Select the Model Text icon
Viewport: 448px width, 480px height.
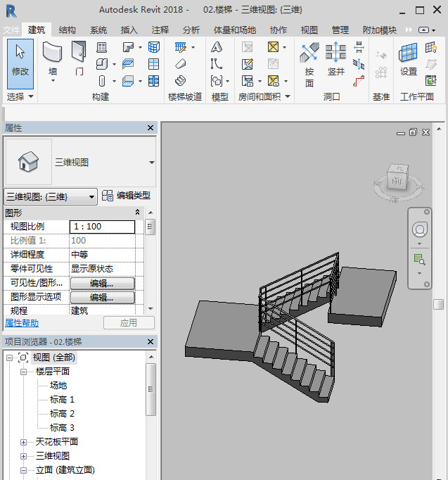(x=216, y=47)
